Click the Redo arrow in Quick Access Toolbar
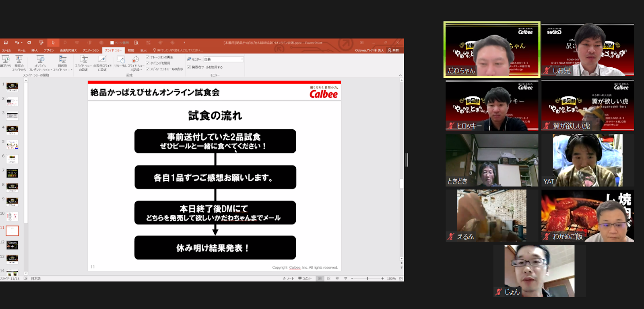Image resolution: width=644 pixels, height=309 pixels. [x=29, y=42]
